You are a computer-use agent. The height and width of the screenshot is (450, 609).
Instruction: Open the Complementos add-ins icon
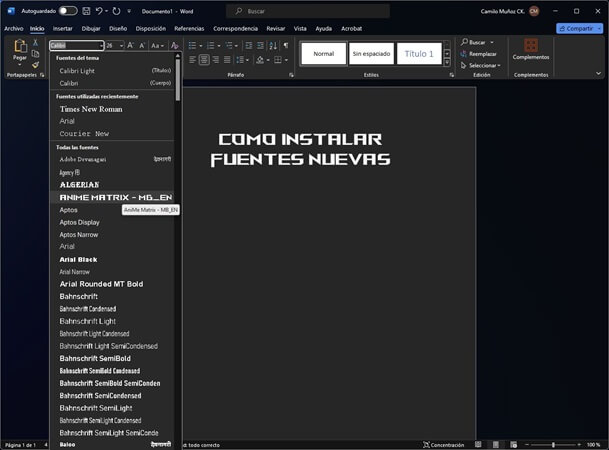[x=531, y=45]
